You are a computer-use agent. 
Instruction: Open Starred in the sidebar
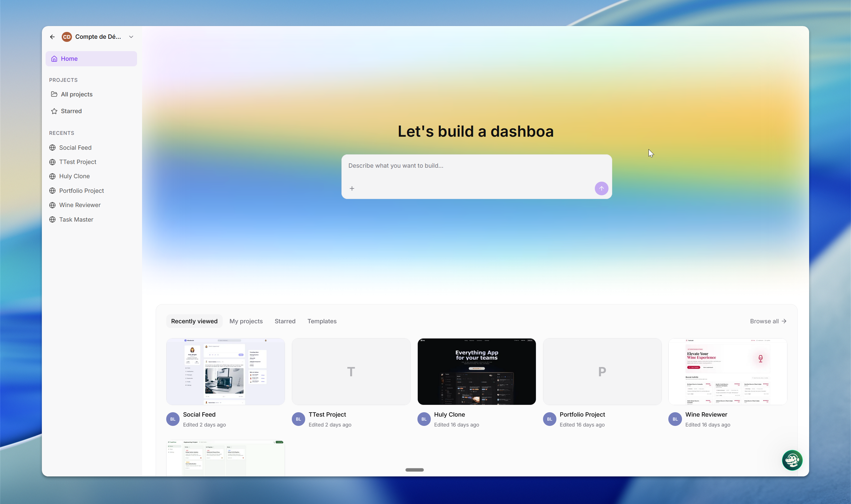91,111
